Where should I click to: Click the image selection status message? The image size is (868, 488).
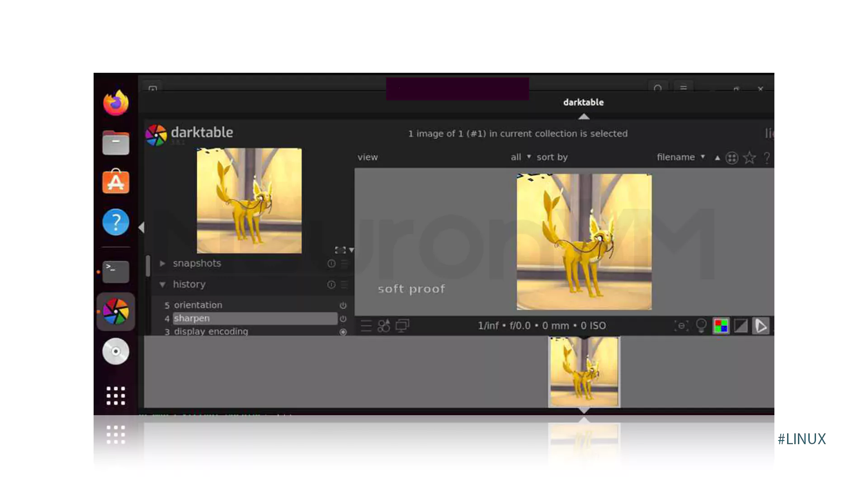[518, 134]
